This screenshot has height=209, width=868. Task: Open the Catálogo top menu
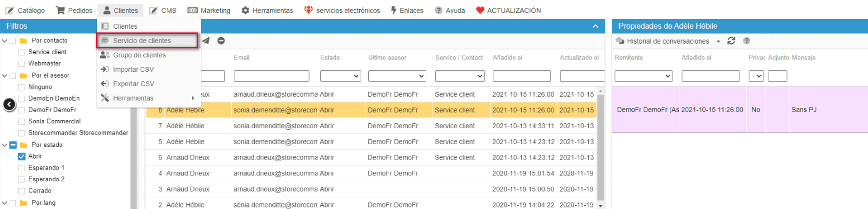pos(25,10)
